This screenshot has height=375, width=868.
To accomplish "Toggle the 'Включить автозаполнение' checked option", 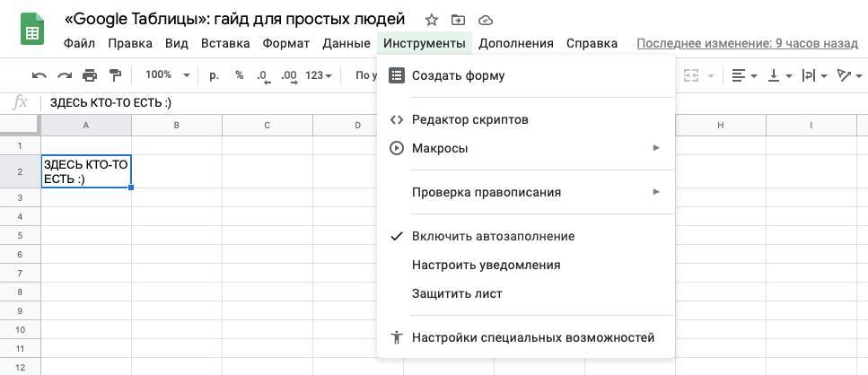I will 493,236.
